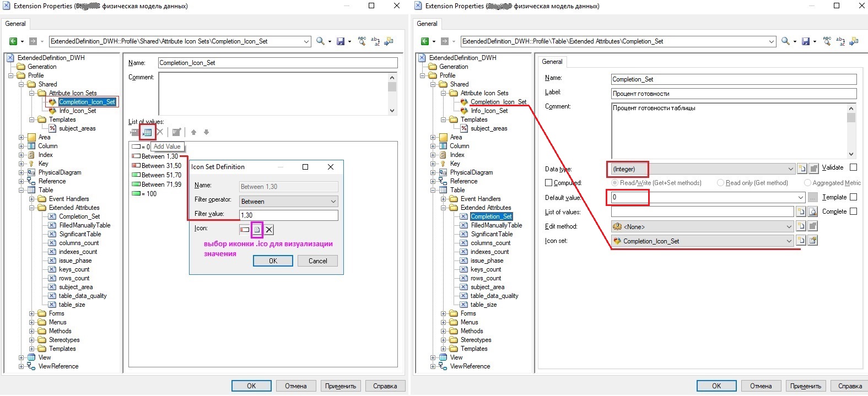
Task: Click OK in the Icon Set Definition dialog
Action: 273,261
